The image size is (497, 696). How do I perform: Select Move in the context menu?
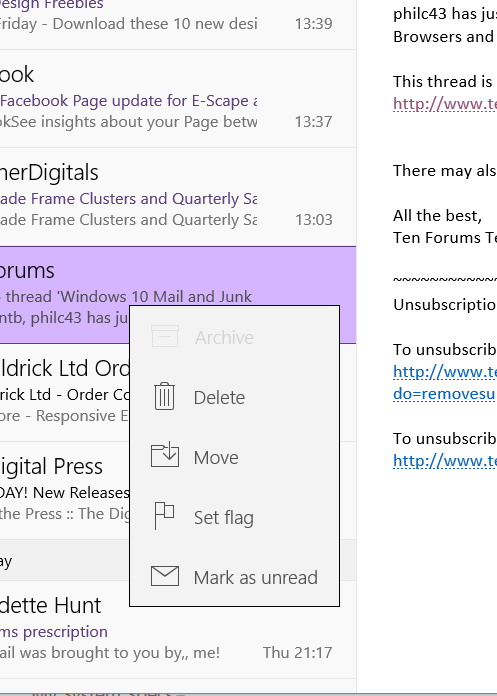(234, 457)
